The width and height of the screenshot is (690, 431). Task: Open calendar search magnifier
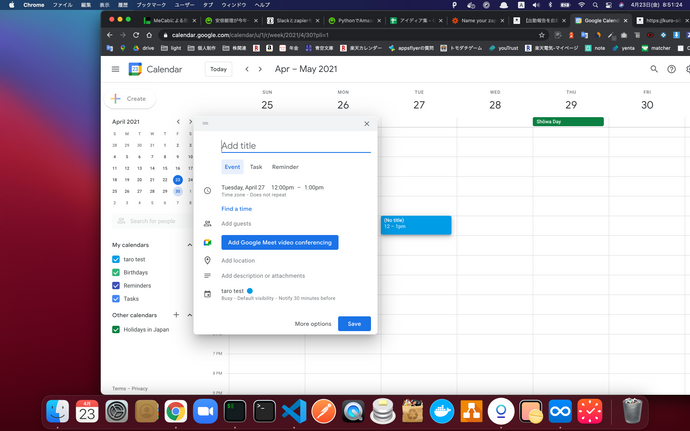[x=654, y=69]
